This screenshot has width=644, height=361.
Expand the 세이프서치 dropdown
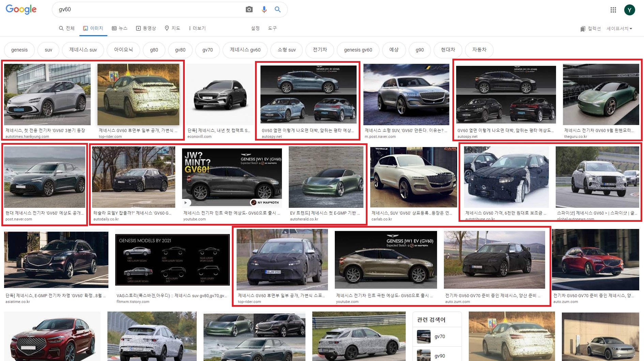click(x=619, y=29)
